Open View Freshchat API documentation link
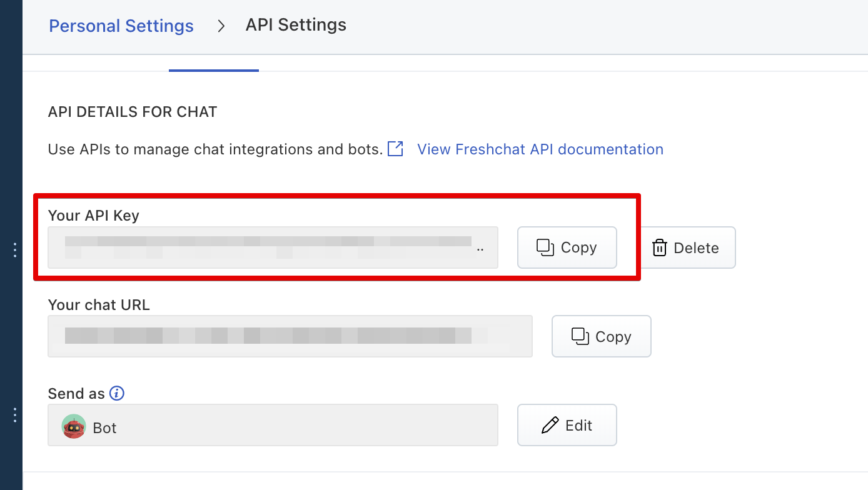868x490 pixels. tap(540, 149)
